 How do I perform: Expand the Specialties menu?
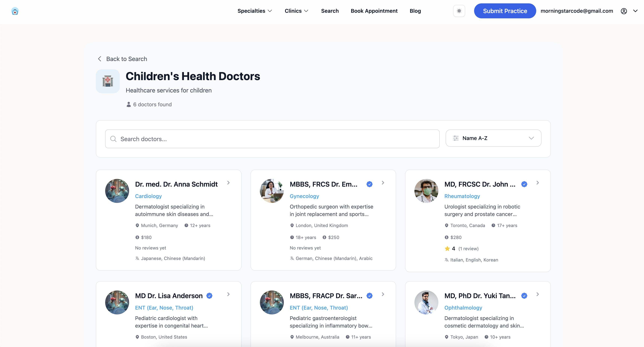(254, 11)
